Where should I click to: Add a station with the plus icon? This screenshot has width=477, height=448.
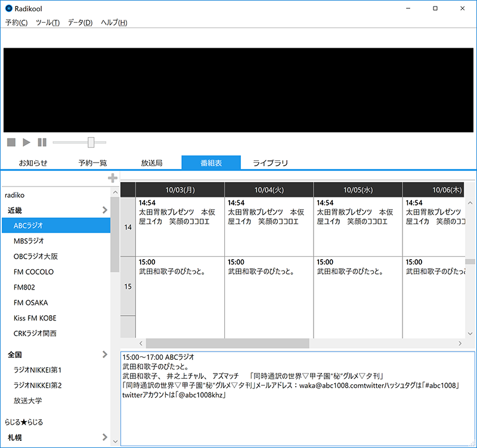coord(113,178)
